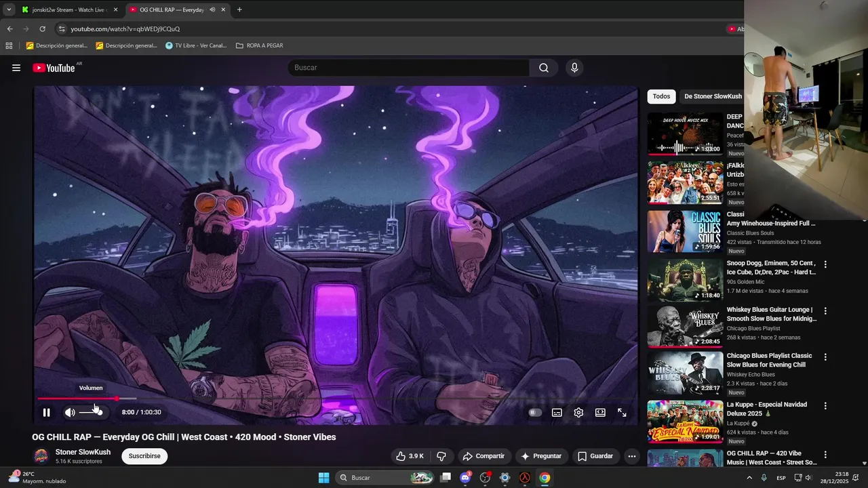Click the YouTube search magnifier button

[x=544, y=68]
